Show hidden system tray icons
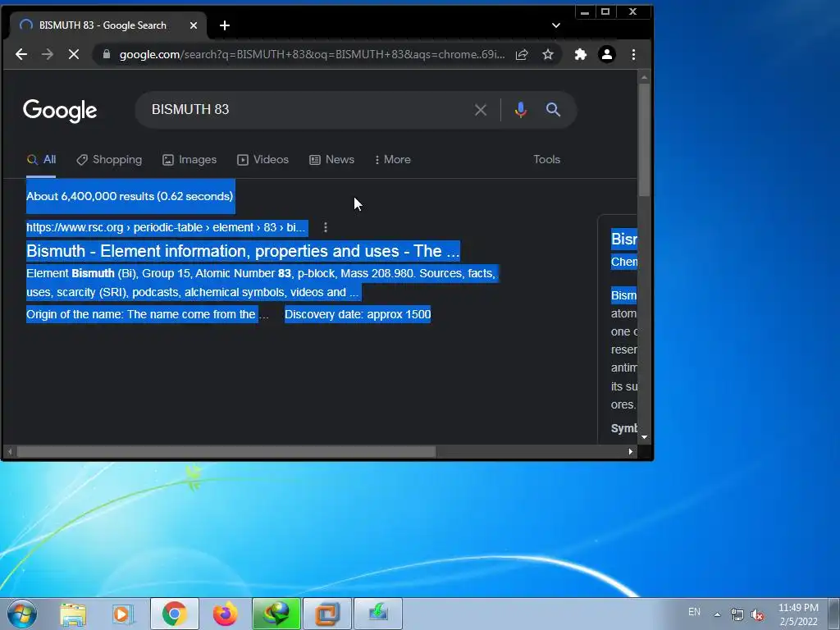840x630 pixels. (x=717, y=614)
